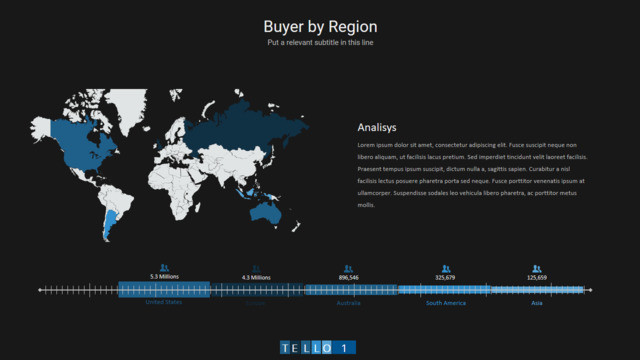
Task: Select the Analisys heading
Action: 377,127
